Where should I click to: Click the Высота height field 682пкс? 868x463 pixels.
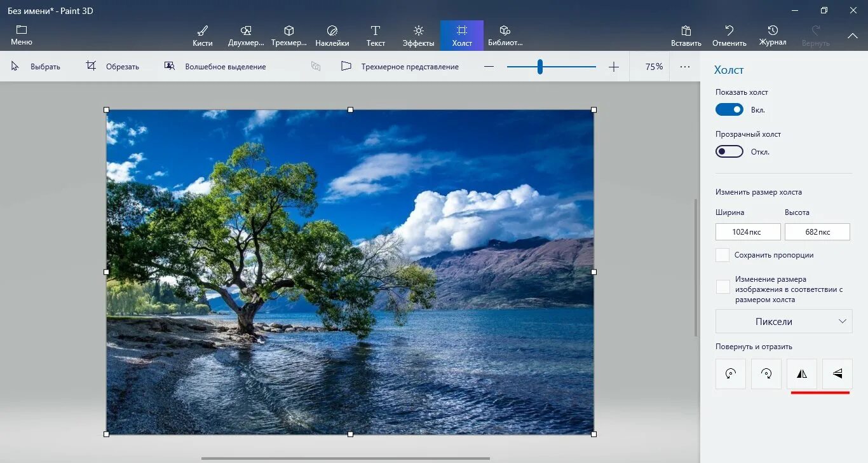click(817, 231)
